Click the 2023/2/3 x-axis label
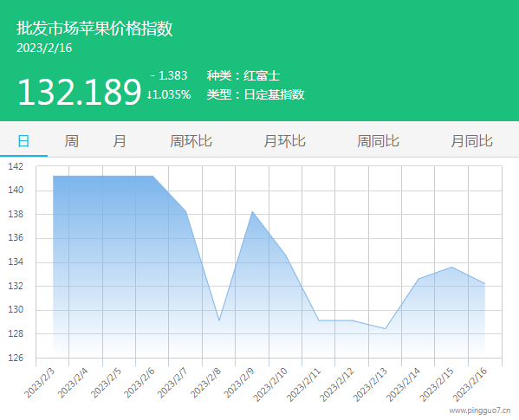This screenshot has height=420, width=519. 39,383
